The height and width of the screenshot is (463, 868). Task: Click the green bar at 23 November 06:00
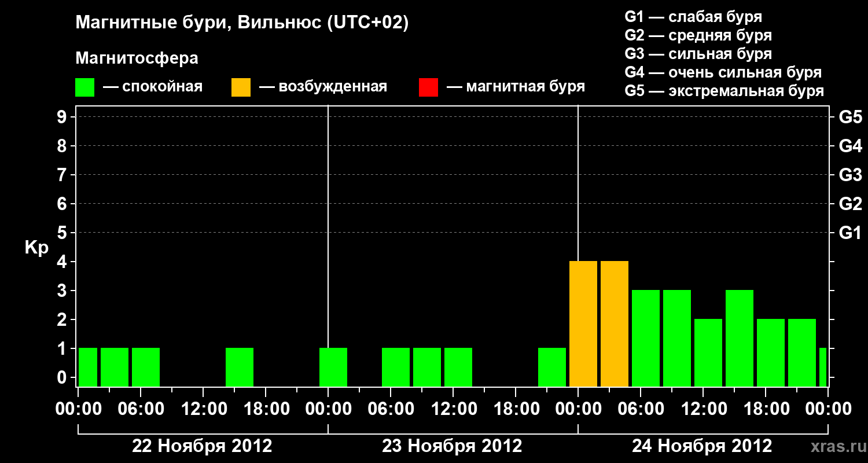396,367
